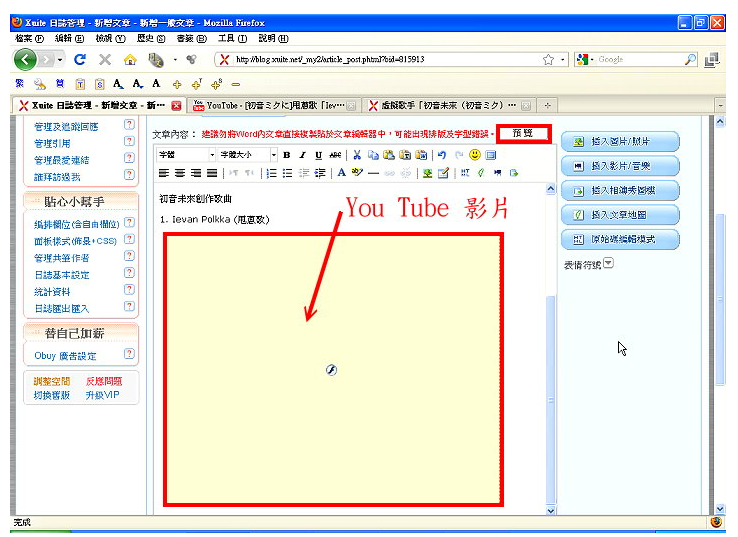Screen dimensions: 738x537
Task: Justify text alignment
Action: click(x=212, y=173)
